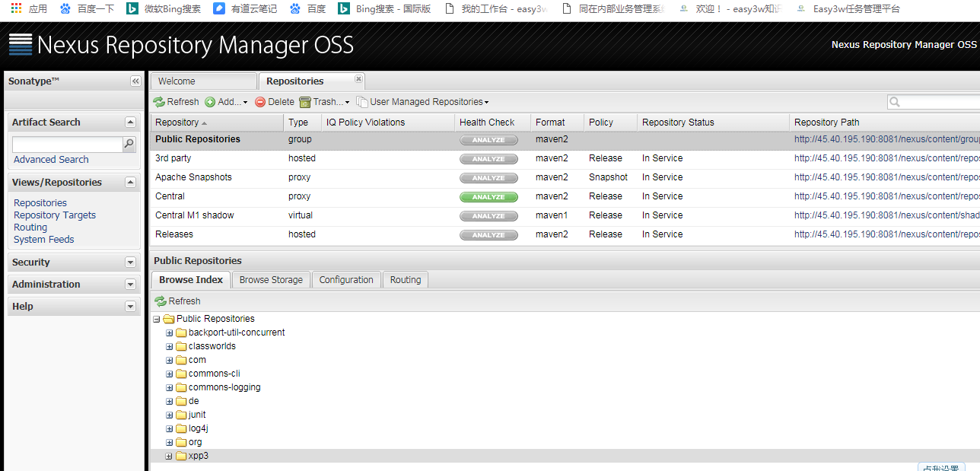The width and height of the screenshot is (980, 471).
Task: Click in the Artifact Search input field
Action: [68, 144]
